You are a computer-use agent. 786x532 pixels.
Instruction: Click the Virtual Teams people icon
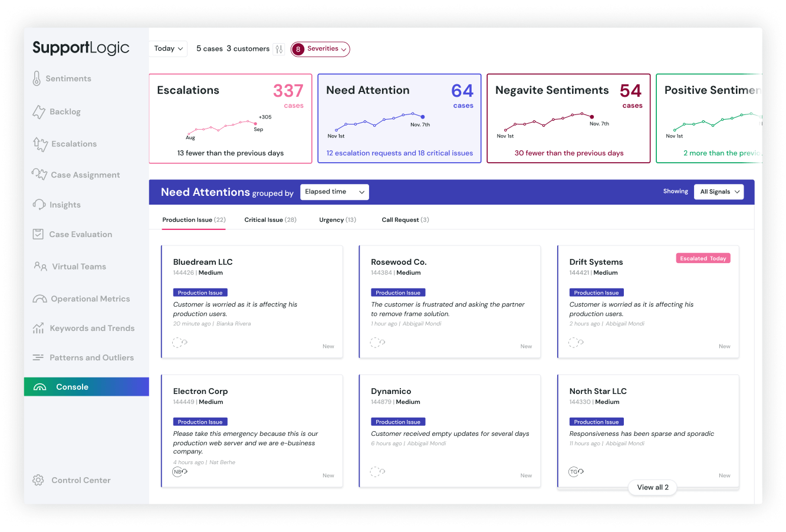(x=40, y=267)
